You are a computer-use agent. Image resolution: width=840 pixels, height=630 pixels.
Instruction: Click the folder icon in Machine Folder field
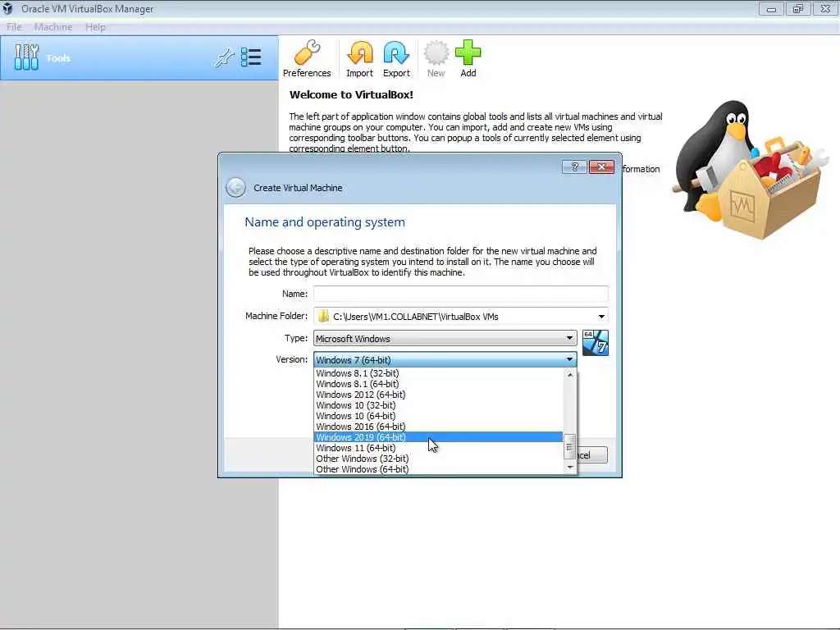coord(323,317)
